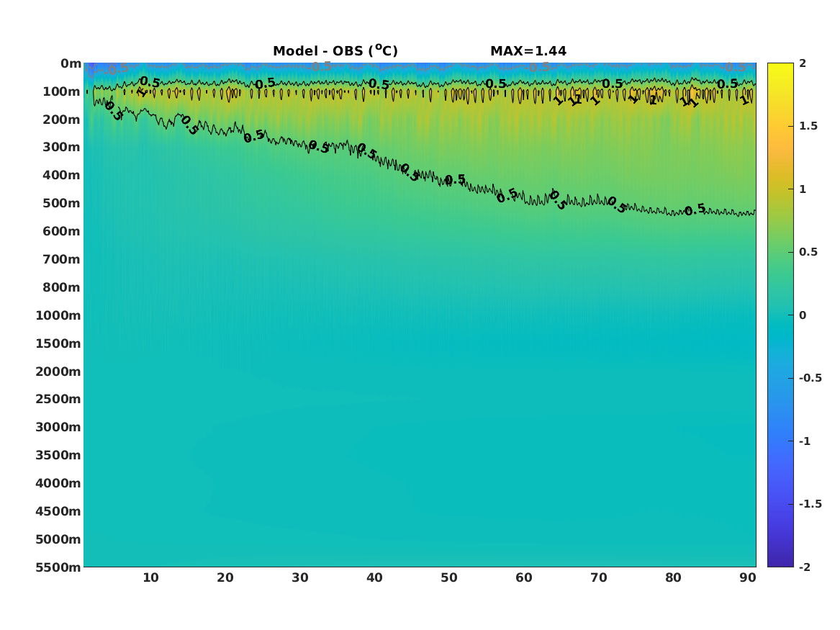Click the "200m" depth tick label
Screen dimensions: 840x630
click(62, 120)
